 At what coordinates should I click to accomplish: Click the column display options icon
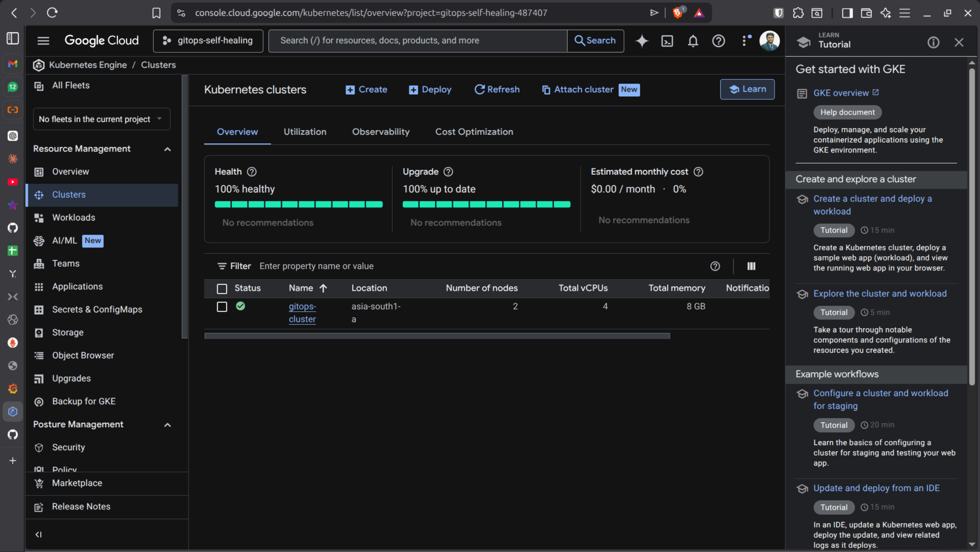tap(751, 266)
